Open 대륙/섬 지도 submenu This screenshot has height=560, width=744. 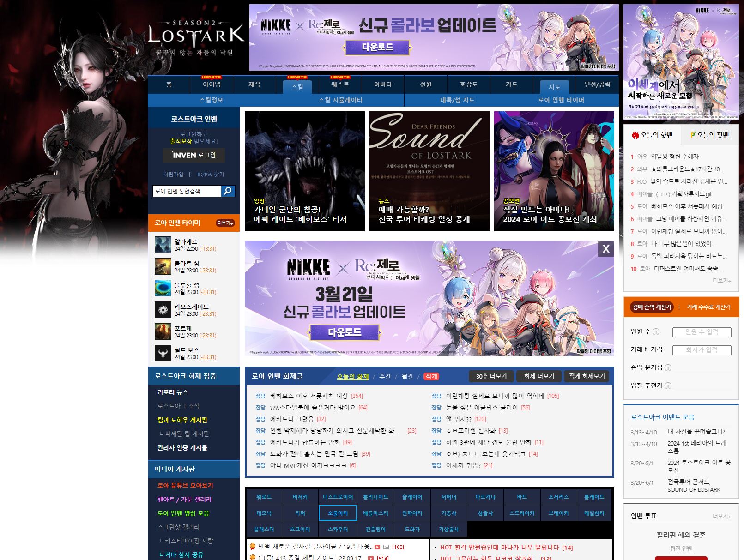457,100
